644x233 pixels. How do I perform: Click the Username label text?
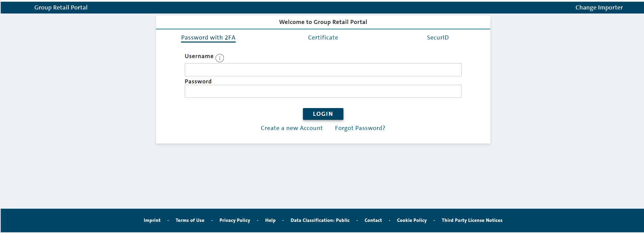(199, 56)
